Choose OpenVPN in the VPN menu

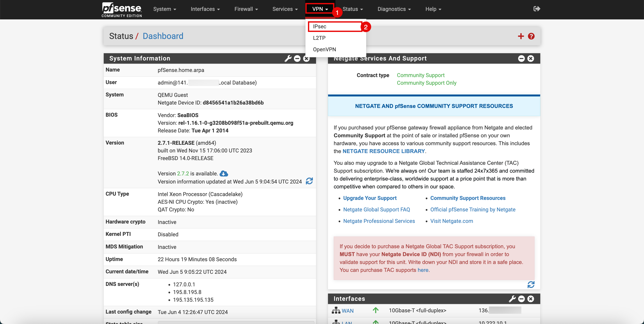tap(324, 49)
